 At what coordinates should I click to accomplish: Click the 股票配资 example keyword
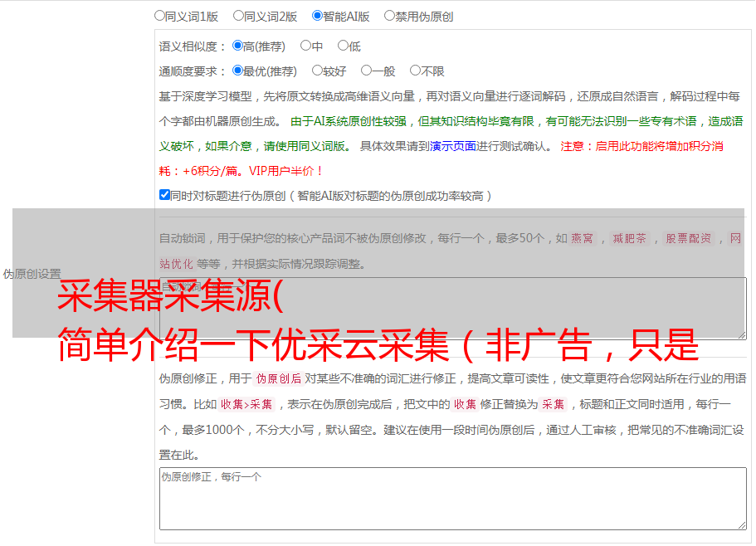coord(689,238)
